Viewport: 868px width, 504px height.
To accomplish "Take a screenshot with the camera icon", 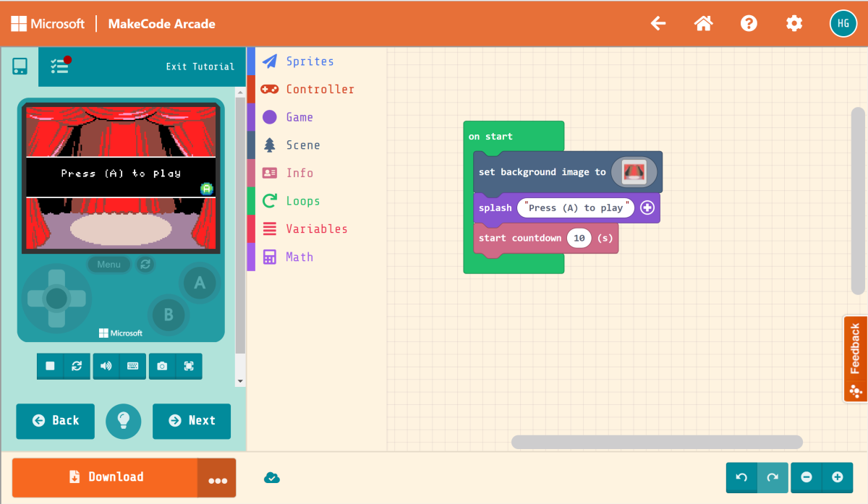I will click(161, 367).
